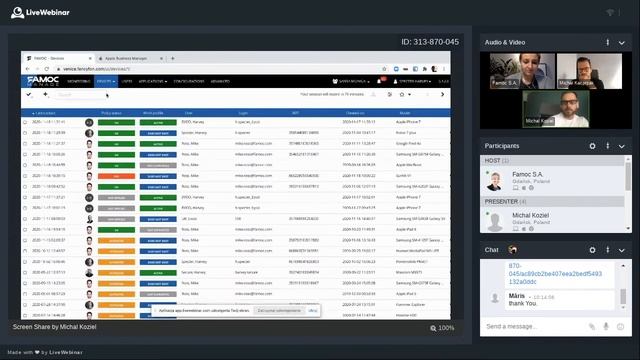Image resolution: width=640 pixels, height=360 pixels.
Task: Open Participants panel settings gear
Action: coord(592,146)
